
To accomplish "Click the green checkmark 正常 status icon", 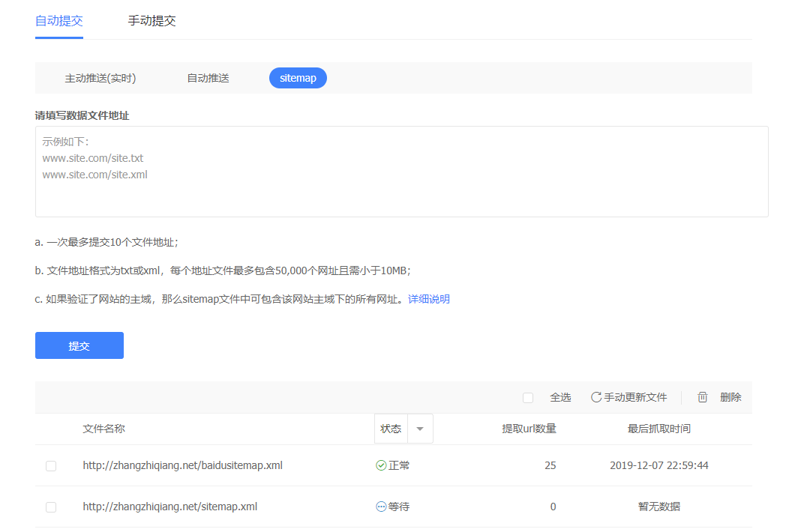I will (381, 465).
